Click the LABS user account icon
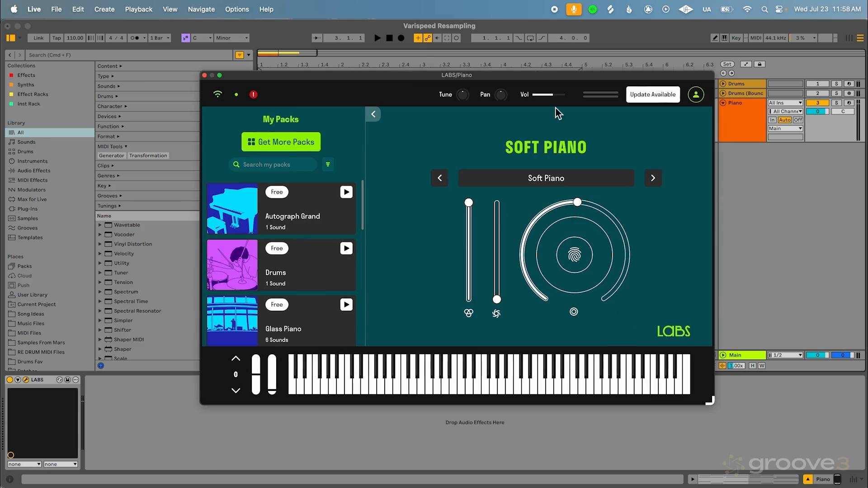 tap(696, 94)
